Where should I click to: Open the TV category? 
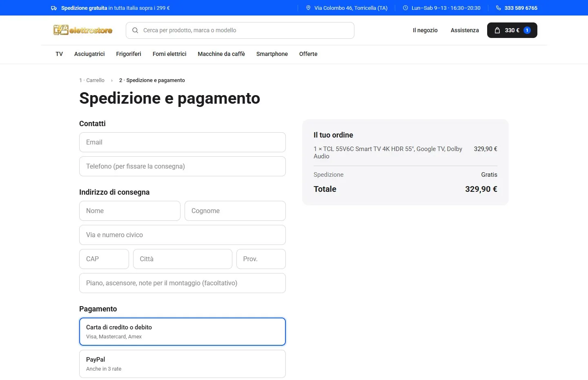(x=59, y=54)
